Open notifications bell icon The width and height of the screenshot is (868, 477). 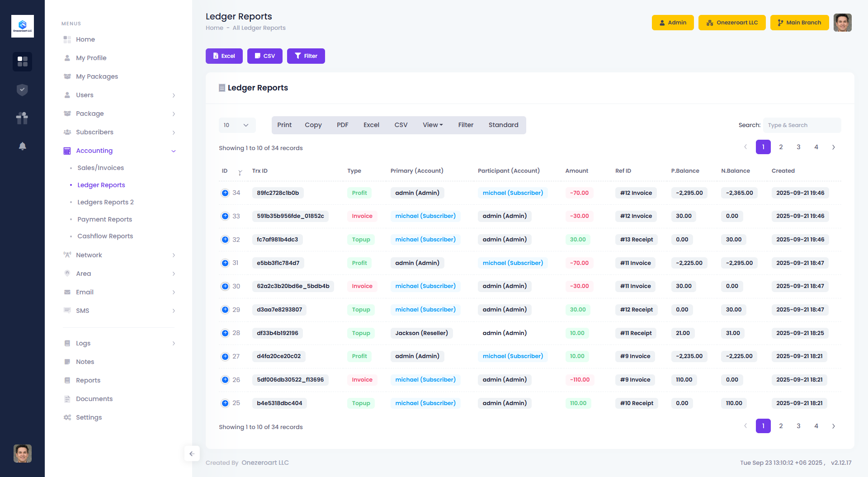(x=22, y=146)
